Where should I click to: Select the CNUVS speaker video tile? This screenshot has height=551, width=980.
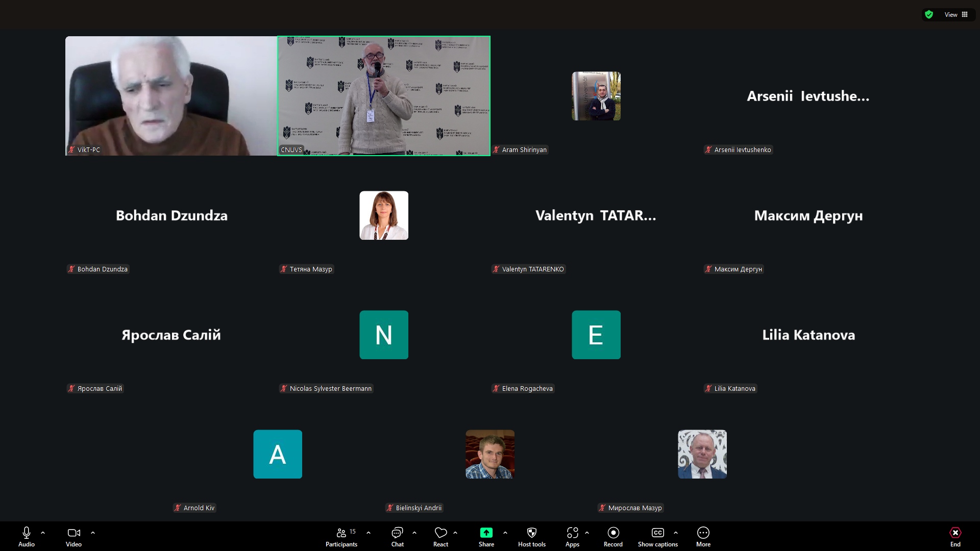click(383, 96)
